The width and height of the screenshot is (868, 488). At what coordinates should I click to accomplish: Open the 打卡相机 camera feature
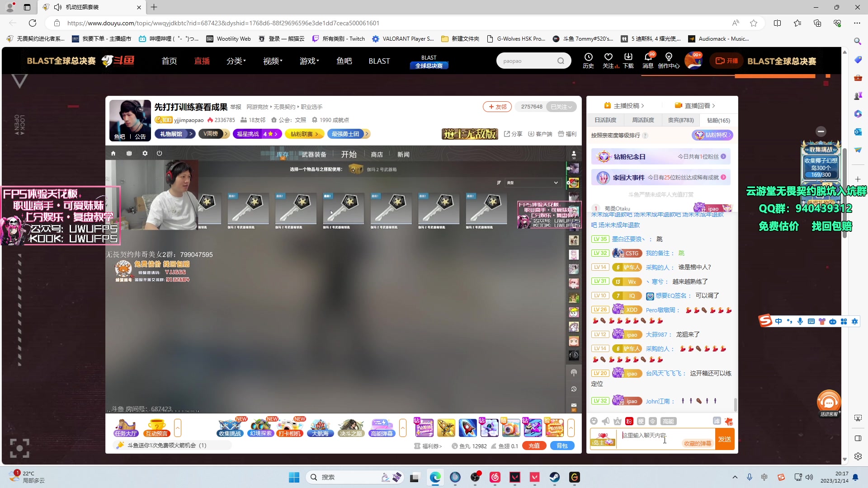coord(290,428)
